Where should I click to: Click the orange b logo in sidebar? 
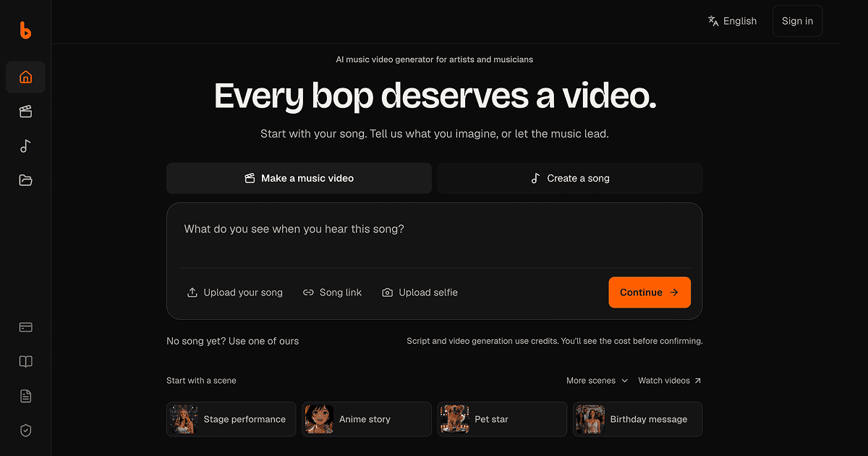[25, 30]
